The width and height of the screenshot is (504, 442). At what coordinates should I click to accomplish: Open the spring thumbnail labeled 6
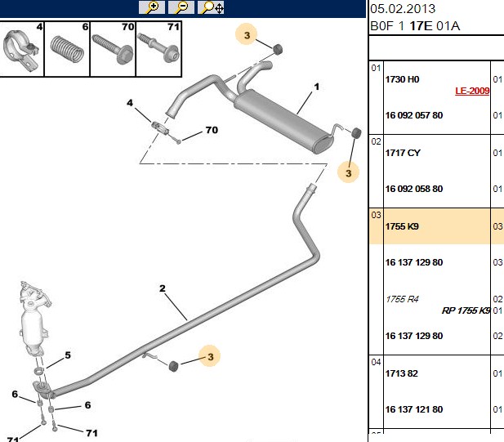pyautogui.click(x=67, y=49)
